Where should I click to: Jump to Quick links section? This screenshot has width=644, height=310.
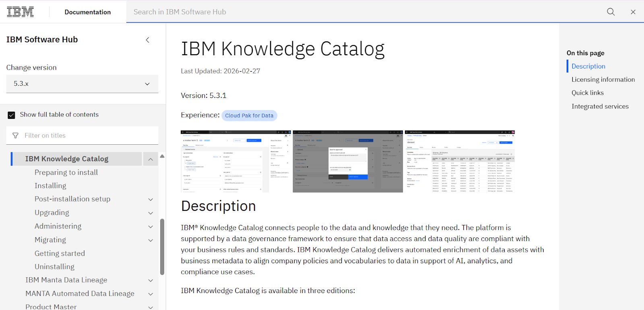587,93
